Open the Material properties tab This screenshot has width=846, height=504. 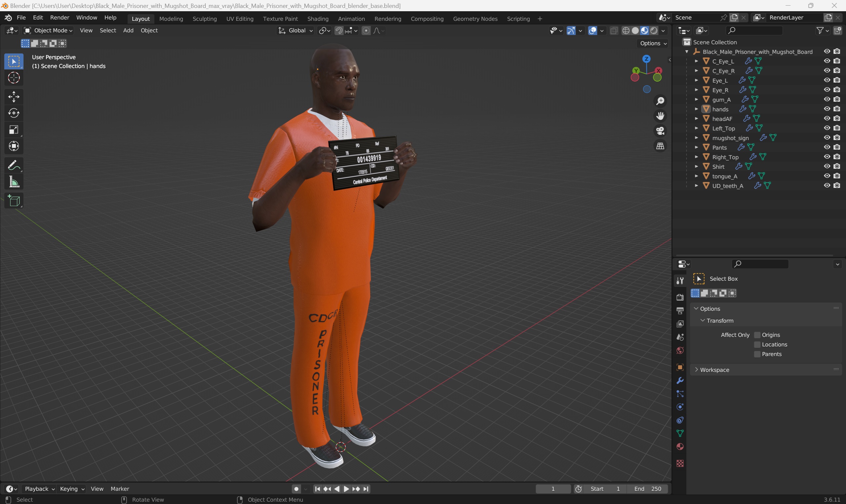pos(680,447)
